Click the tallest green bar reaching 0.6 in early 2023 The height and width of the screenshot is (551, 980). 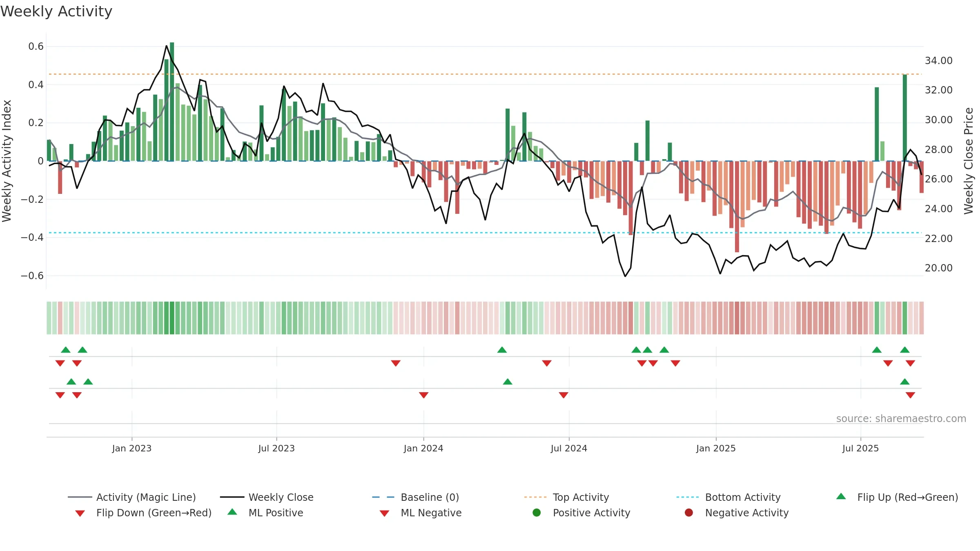point(172,102)
